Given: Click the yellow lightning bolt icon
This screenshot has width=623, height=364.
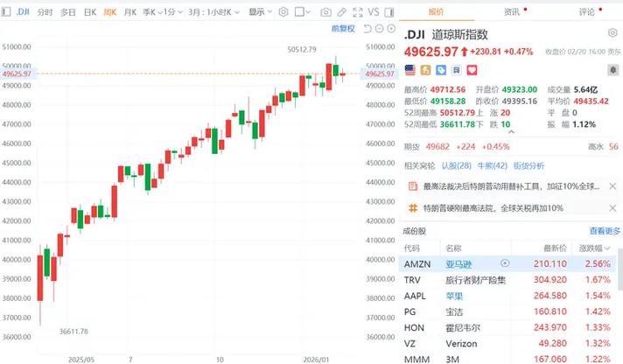Looking at the screenshot, I should coord(425,70).
